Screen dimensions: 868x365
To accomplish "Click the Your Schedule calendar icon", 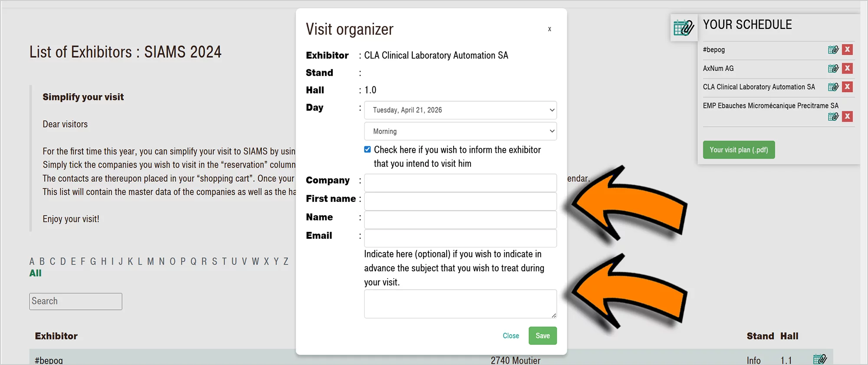I will tap(684, 28).
